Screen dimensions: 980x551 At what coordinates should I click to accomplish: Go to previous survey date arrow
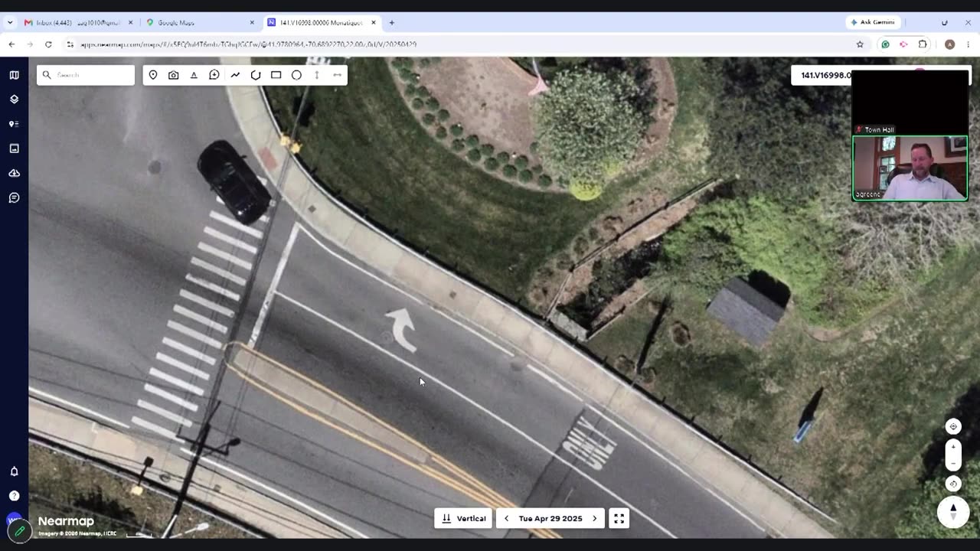(506, 518)
